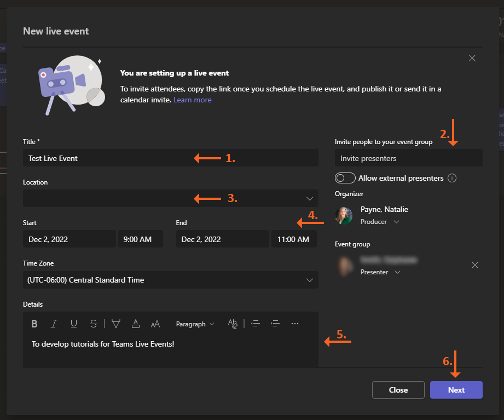Change the organizer's Producer role dropdown
Image resolution: width=504 pixels, height=420 pixels.
[x=380, y=222]
